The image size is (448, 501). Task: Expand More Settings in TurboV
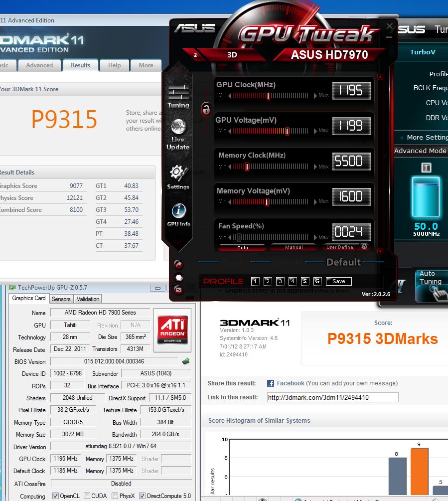[x=425, y=138]
